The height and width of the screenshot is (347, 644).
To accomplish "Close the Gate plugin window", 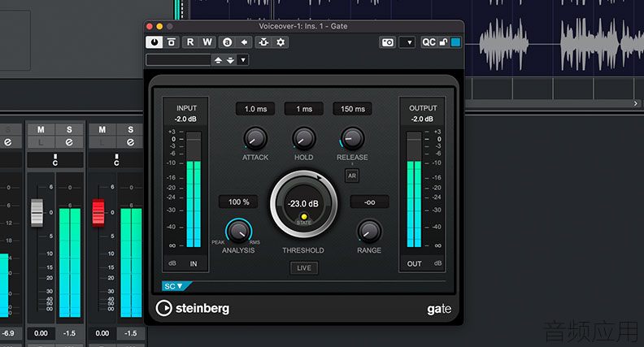I will click(150, 26).
